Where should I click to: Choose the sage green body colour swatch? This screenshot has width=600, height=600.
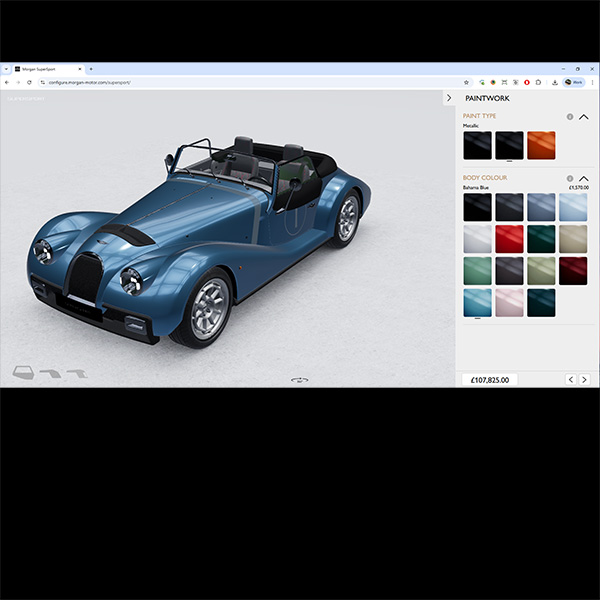[x=541, y=271]
